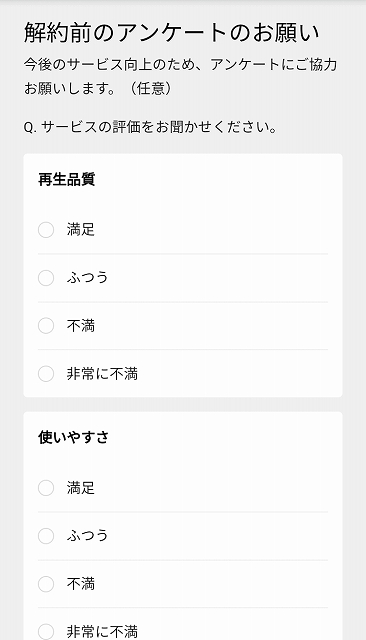Pick 非常に不満 radio button for 使いやすさ
366x640 pixels.
(46, 631)
